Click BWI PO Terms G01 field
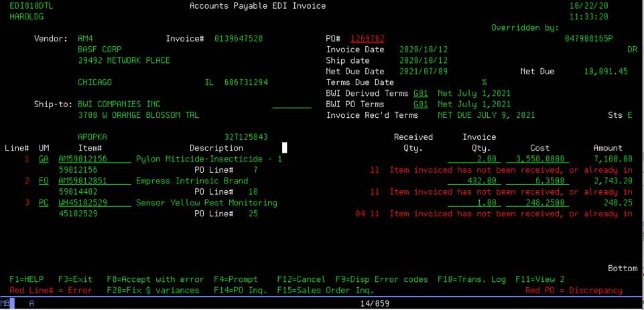 click(x=420, y=104)
